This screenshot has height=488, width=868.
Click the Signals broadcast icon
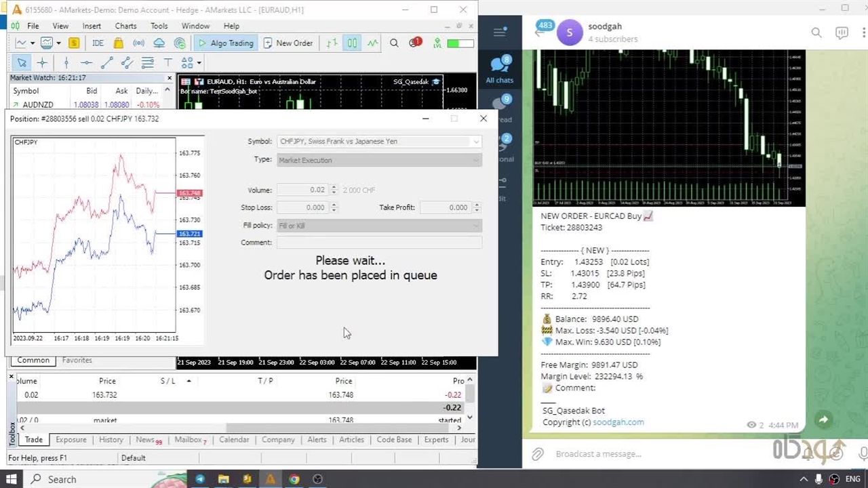(x=138, y=43)
